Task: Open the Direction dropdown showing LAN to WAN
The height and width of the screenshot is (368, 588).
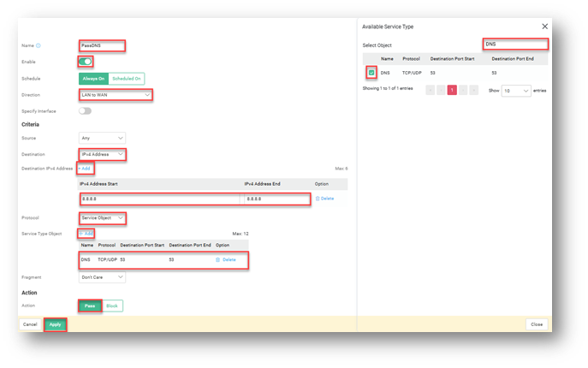Action: (115, 94)
